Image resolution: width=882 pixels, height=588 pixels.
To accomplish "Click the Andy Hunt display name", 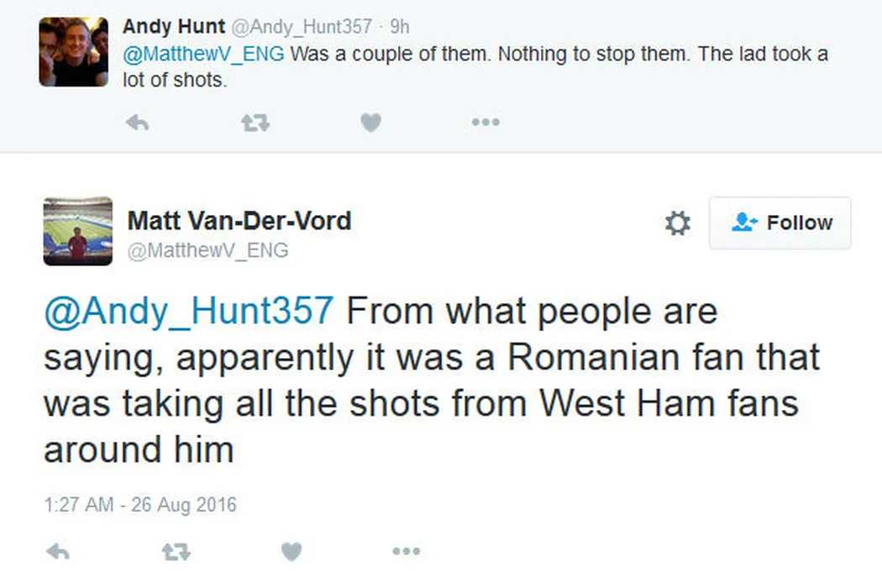I will [174, 26].
